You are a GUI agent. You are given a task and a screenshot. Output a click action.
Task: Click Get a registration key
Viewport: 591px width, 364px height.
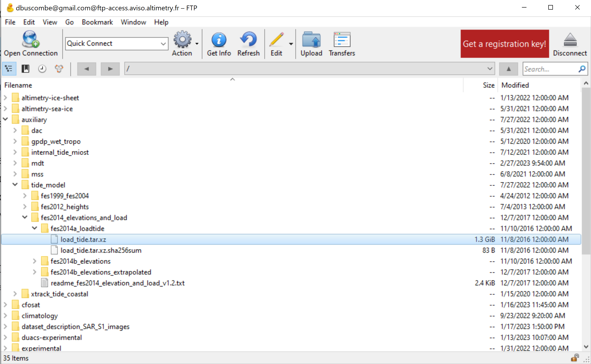504,44
